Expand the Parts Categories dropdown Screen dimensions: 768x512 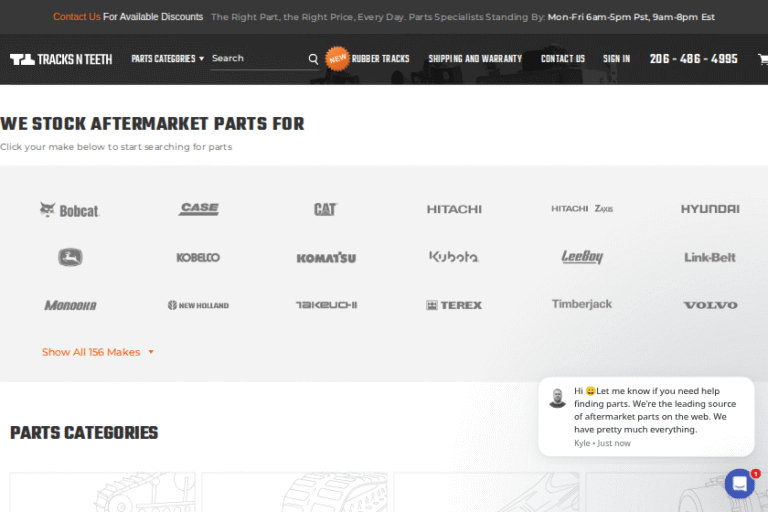(x=167, y=59)
